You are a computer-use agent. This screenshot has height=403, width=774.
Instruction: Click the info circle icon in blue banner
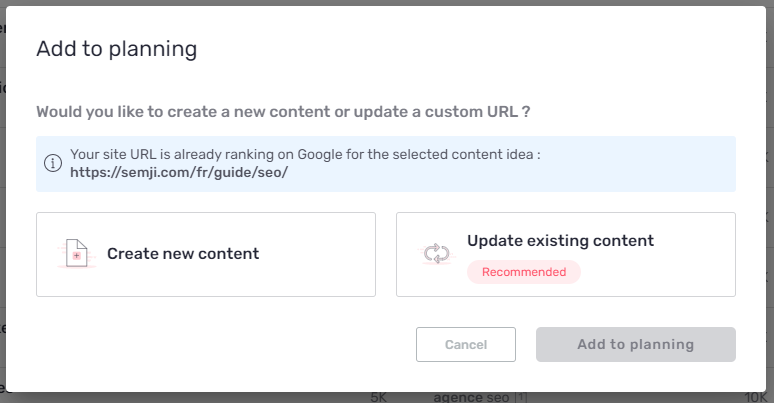(53, 163)
